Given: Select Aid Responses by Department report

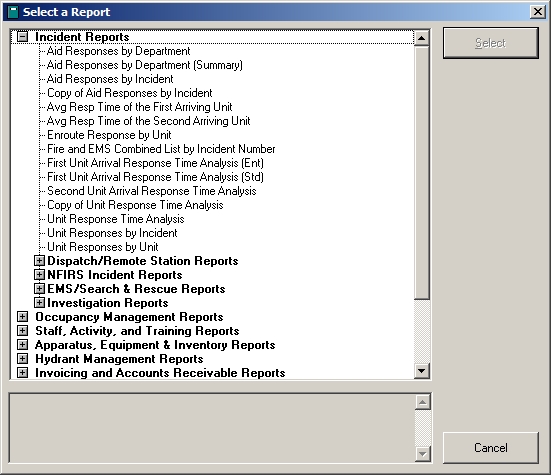Looking at the screenshot, I should (118, 51).
